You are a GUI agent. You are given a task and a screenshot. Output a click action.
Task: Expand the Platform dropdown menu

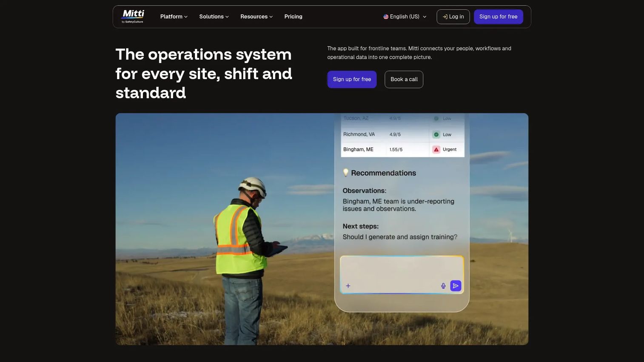tap(174, 17)
